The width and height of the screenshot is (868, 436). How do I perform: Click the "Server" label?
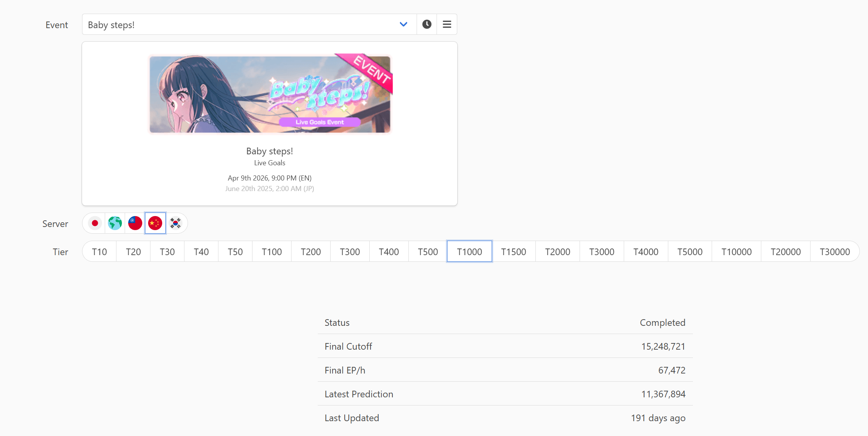[x=55, y=224]
